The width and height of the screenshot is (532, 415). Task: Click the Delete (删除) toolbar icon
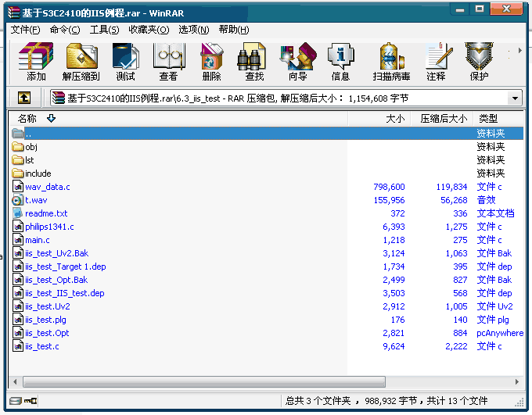(x=211, y=56)
